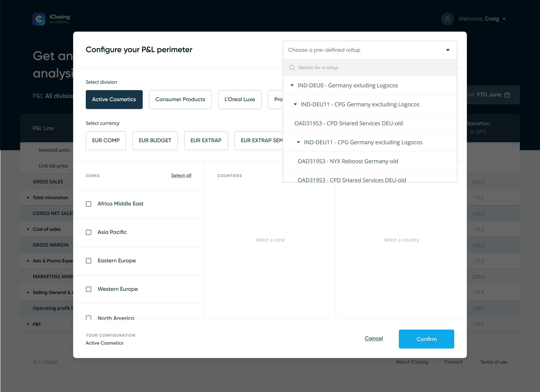The image size is (540, 392).
Task: Check the Eastern Europe zone
Action: pyautogui.click(x=89, y=261)
